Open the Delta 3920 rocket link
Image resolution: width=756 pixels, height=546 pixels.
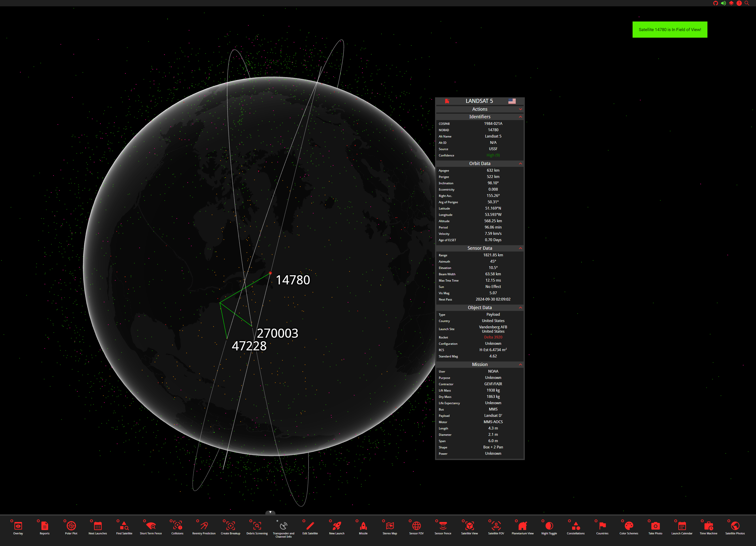click(x=493, y=337)
